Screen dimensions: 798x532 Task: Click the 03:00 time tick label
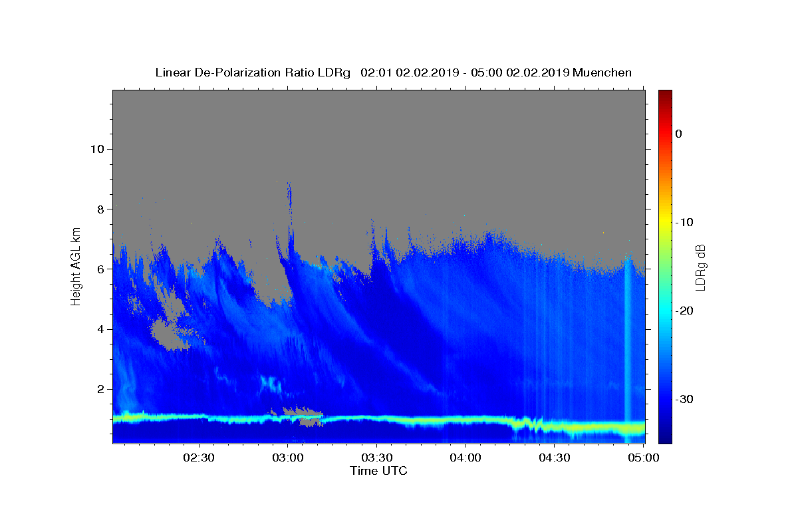(288, 458)
